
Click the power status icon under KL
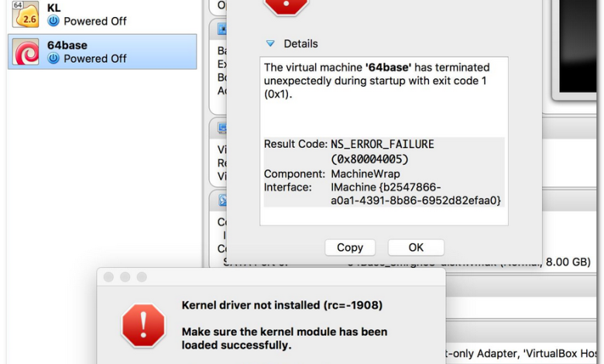pyautogui.click(x=53, y=22)
